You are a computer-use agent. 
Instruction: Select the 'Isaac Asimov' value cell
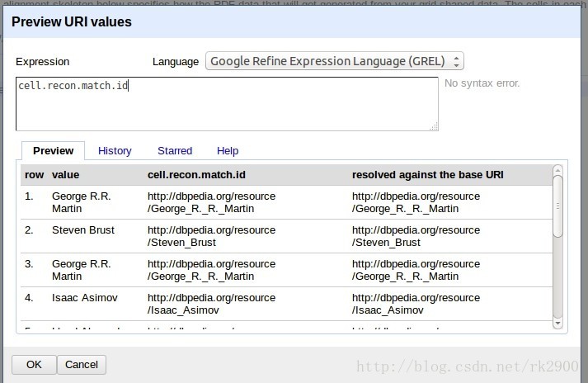(85, 298)
